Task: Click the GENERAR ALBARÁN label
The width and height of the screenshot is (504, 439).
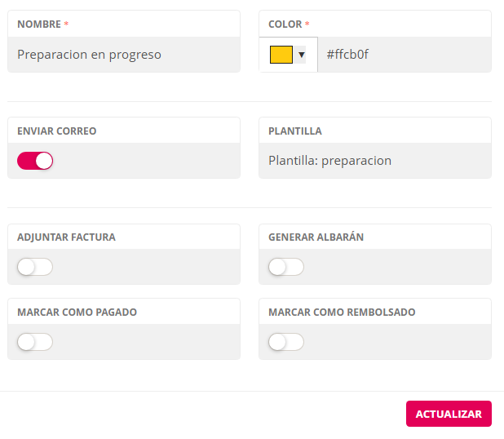Action: click(x=316, y=237)
